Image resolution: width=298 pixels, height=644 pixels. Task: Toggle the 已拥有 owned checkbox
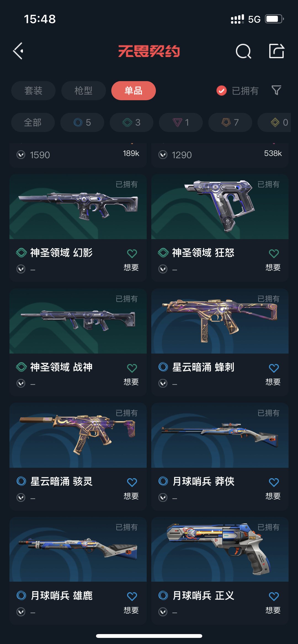222,90
